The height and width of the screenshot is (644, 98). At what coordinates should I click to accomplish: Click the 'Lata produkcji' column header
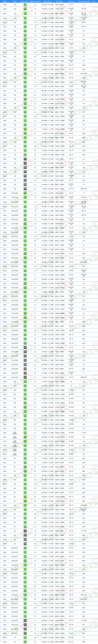[x=47, y=1]
